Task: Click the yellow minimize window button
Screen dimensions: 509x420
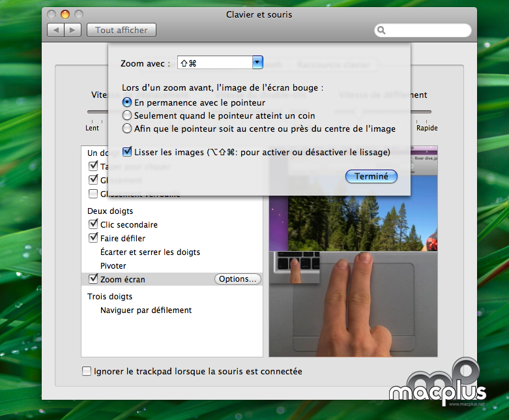Action: [65, 14]
